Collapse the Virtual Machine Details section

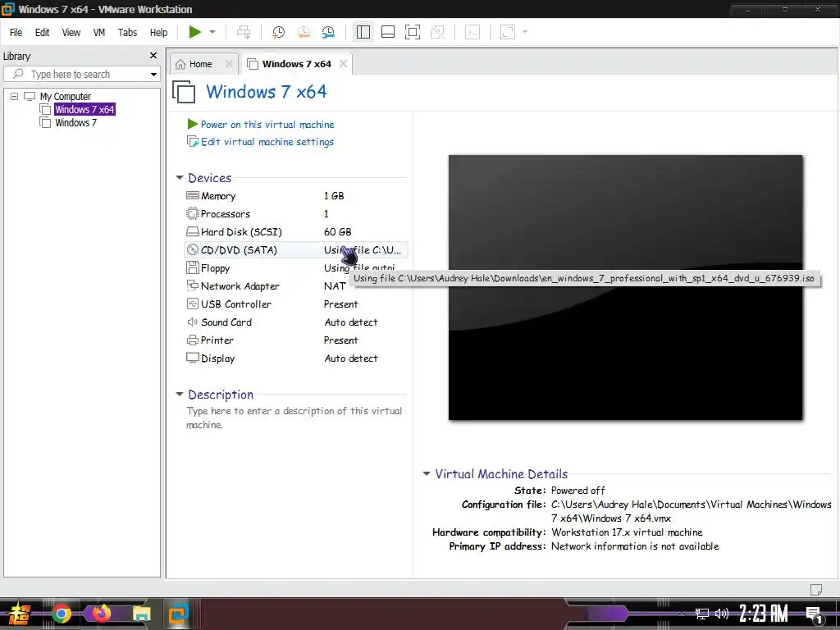(427, 473)
